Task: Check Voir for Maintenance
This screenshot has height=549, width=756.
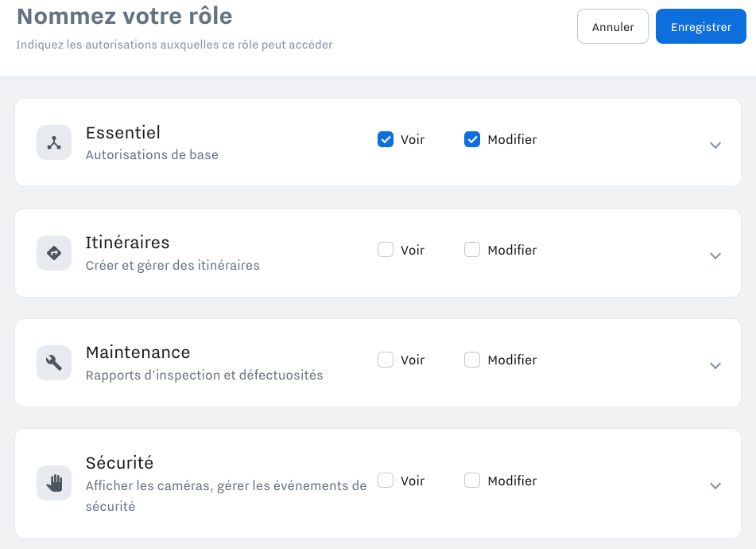Action: tap(386, 360)
